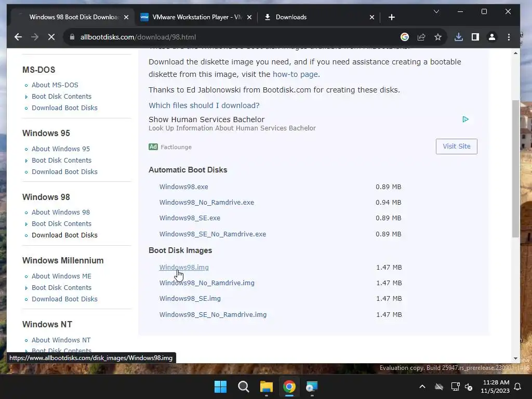Screen dimensions: 532x399
Task: Toggle Chrome side panel
Action: click(x=475, y=37)
